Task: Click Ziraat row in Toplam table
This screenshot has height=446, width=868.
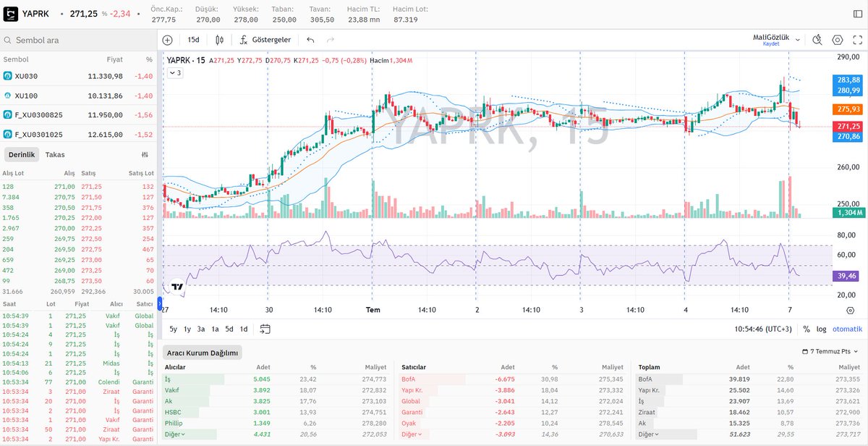Action: pyautogui.click(x=749, y=412)
